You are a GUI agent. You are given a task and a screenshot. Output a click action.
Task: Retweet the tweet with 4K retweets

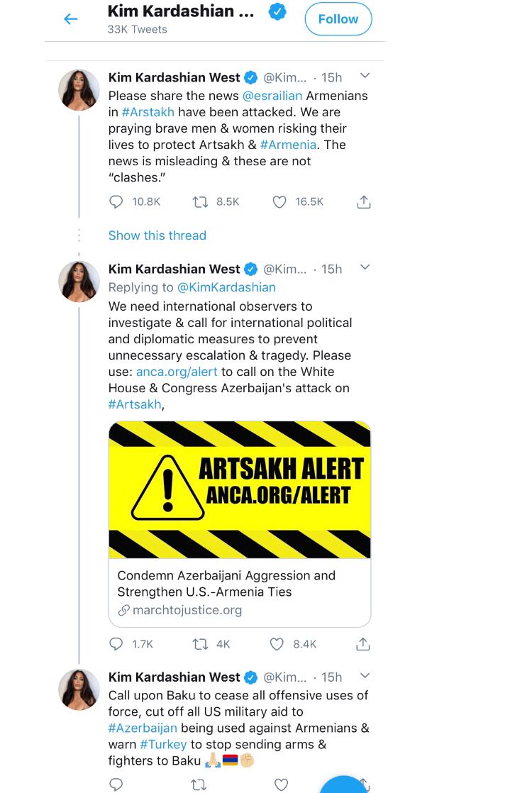tap(199, 644)
